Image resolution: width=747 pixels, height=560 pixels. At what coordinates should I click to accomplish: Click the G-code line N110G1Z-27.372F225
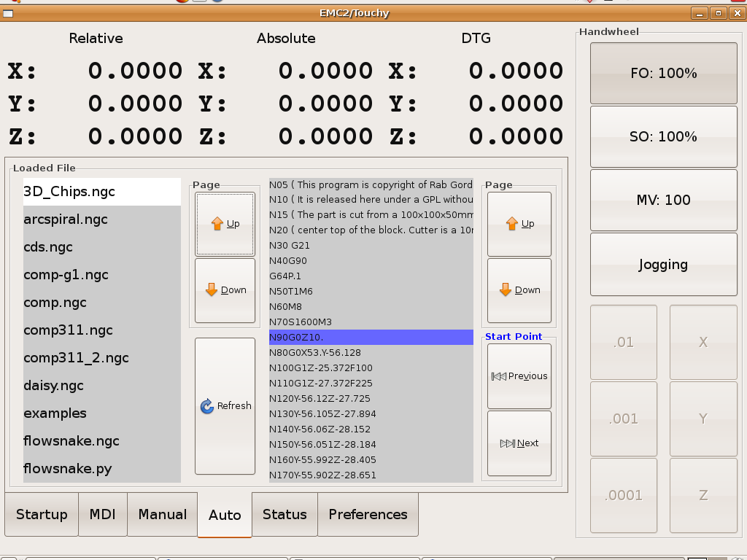371,383
